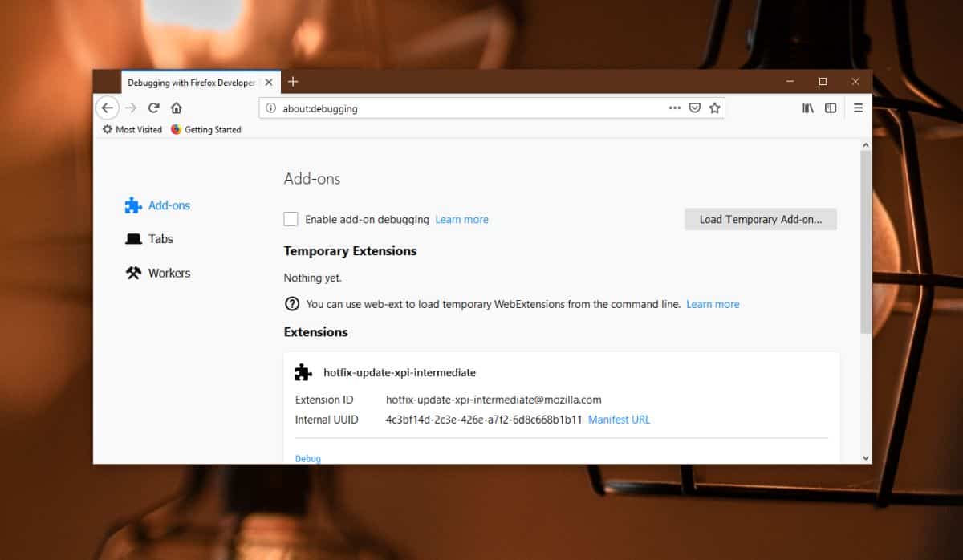Viewport: 963px width, 560px height.
Task: Click Load Temporary Add-on button
Action: tap(761, 219)
